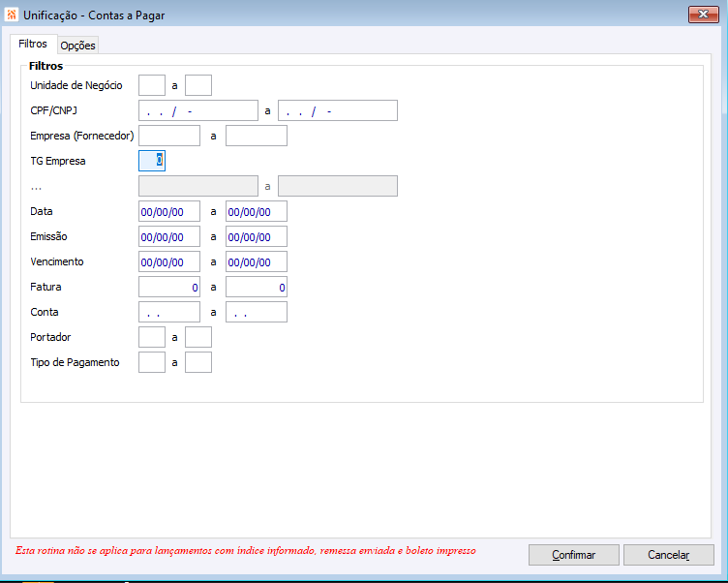Click the Empresa (Fornecedor) label
This screenshot has width=728, height=583.
coord(81,136)
